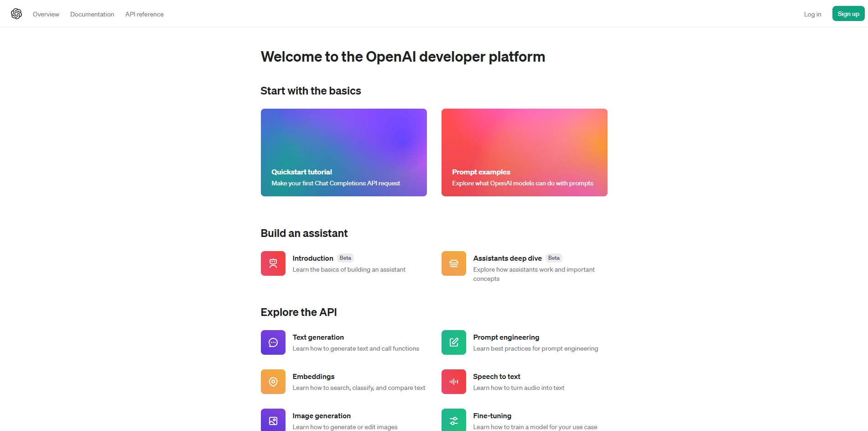
Task: Select the Embeddings title link
Action: [x=313, y=377]
